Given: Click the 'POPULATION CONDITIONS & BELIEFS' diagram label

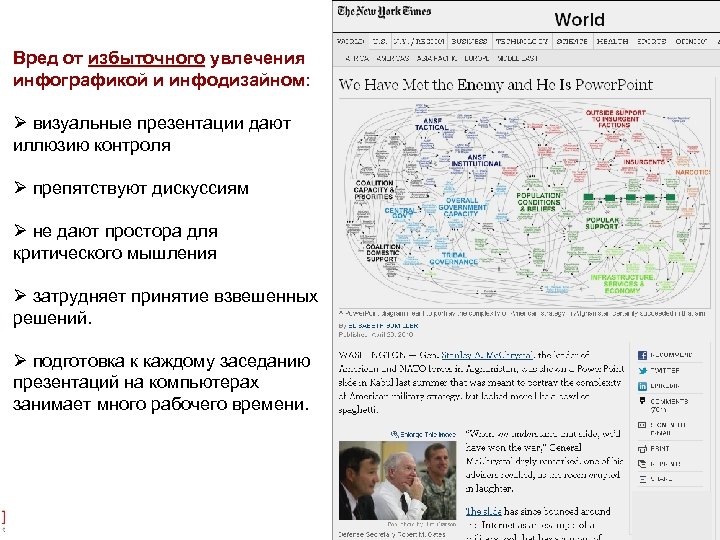Looking at the screenshot, I should [538, 202].
